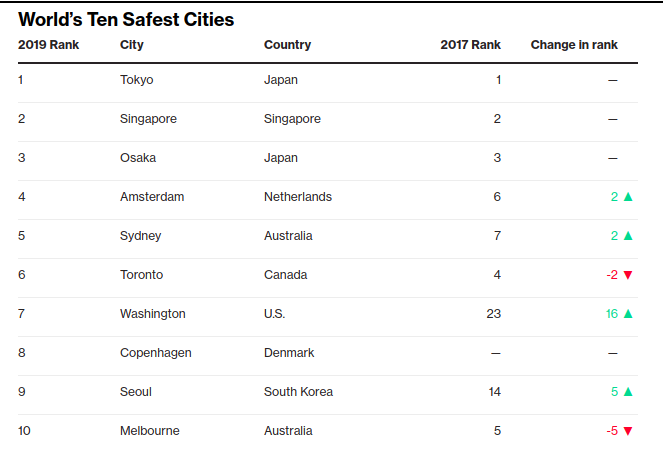Click the dash under 2017 Rank for Copenhagen

(496, 353)
